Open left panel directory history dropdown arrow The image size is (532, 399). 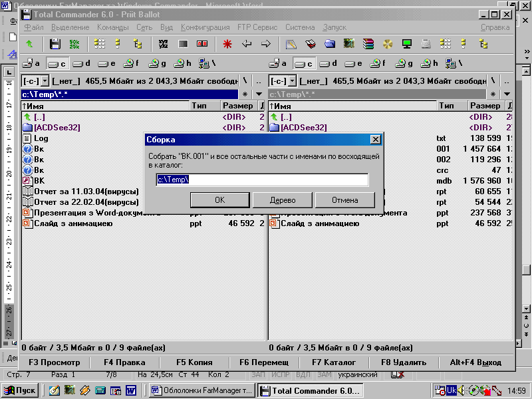259,94
